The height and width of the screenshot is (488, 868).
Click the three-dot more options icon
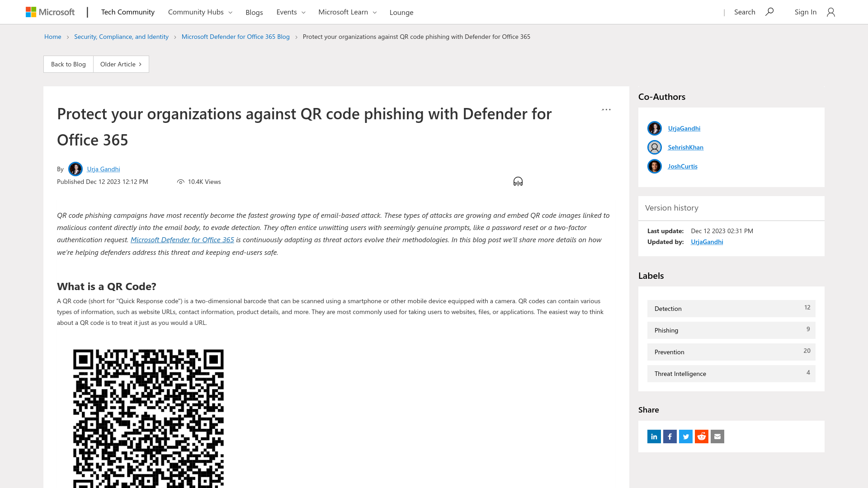pyautogui.click(x=606, y=110)
